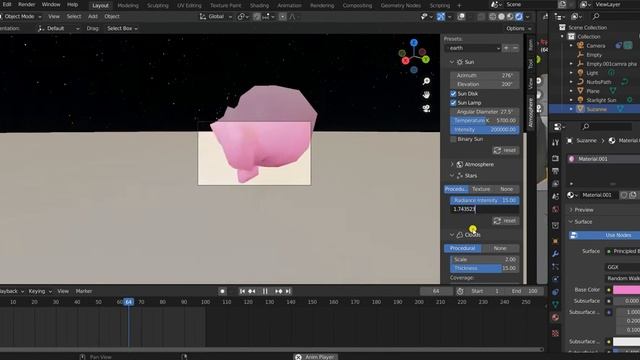Switch to the Geometry Nodes workspace tab
The image size is (640, 360).
tap(400, 6)
